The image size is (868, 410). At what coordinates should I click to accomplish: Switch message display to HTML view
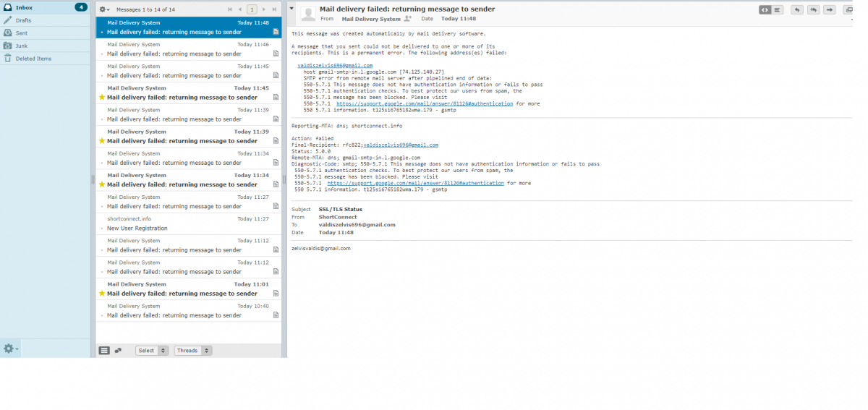point(765,10)
